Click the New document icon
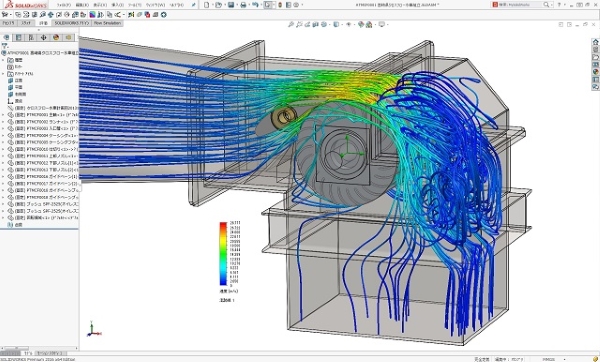Viewport: 600px width, 362px height. coord(207,5)
